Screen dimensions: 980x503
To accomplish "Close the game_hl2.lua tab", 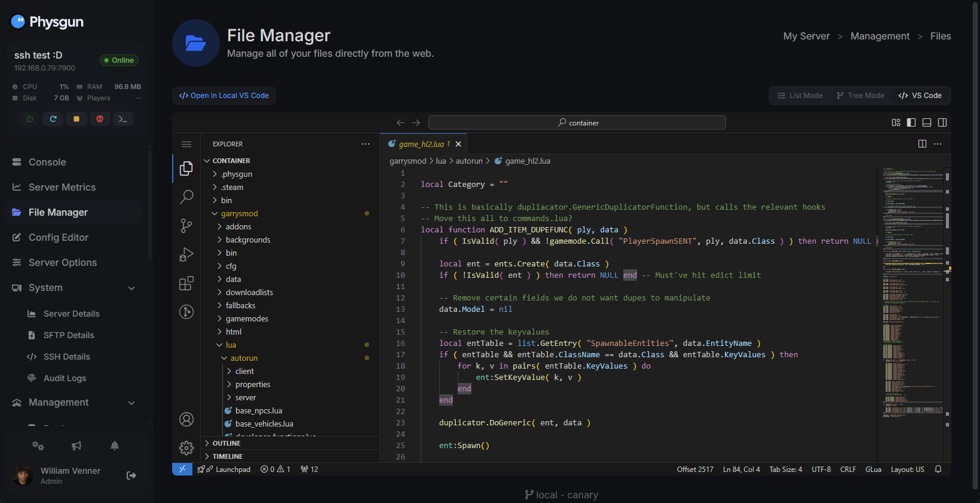I will point(458,144).
